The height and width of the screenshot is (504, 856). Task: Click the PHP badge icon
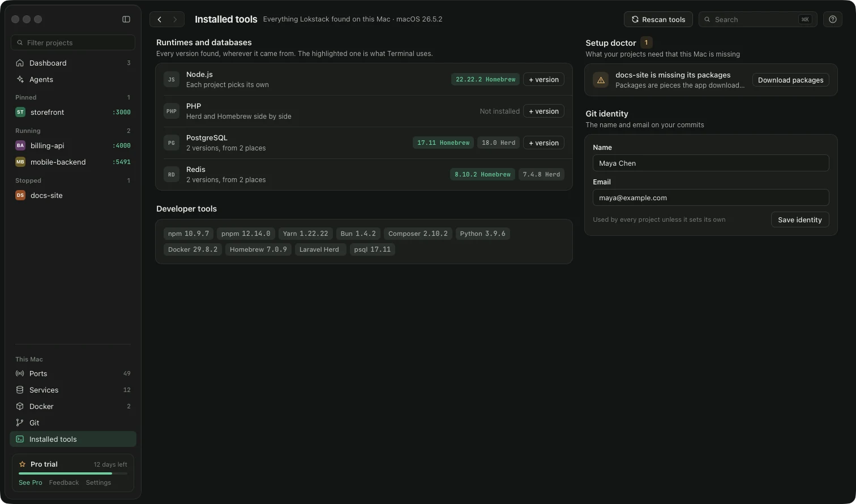click(172, 111)
